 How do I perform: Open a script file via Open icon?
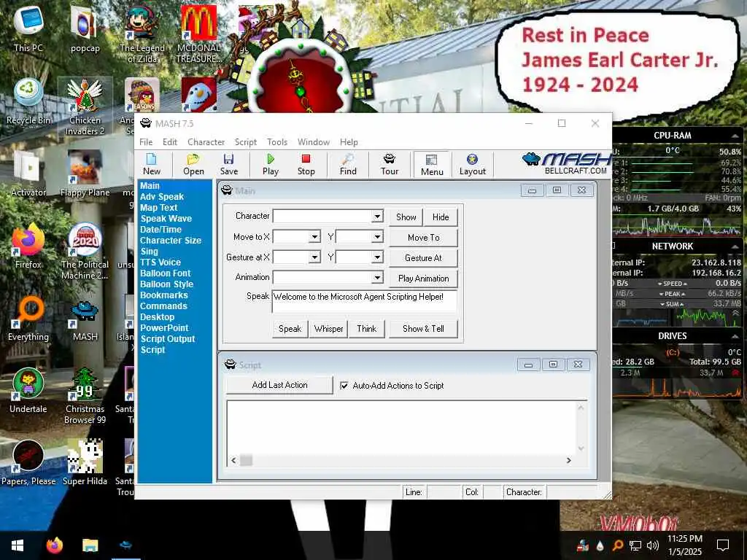(x=193, y=164)
